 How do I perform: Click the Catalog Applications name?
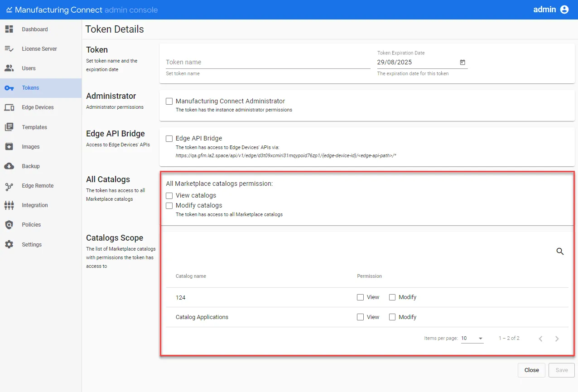pos(202,317)
